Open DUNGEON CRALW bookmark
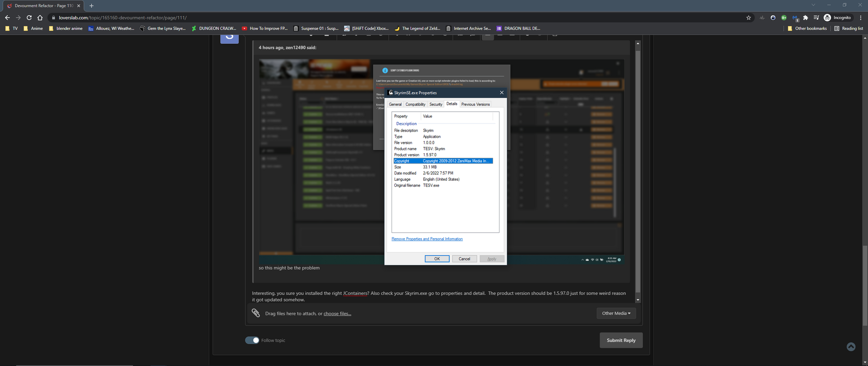Viewport: 868px width, 366px height. tap(214, 28)
